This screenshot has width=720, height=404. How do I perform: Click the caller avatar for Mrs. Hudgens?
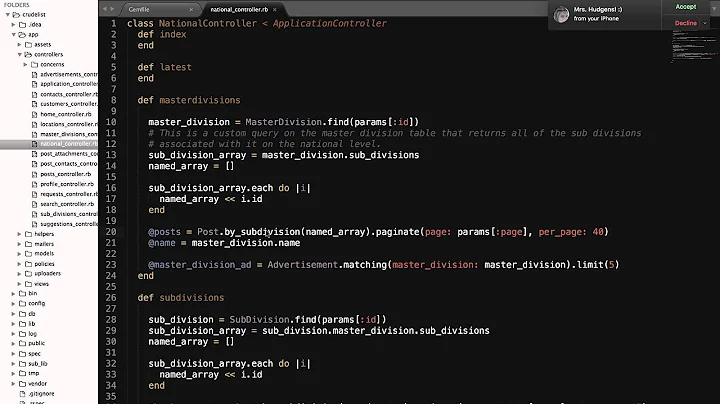561,15
